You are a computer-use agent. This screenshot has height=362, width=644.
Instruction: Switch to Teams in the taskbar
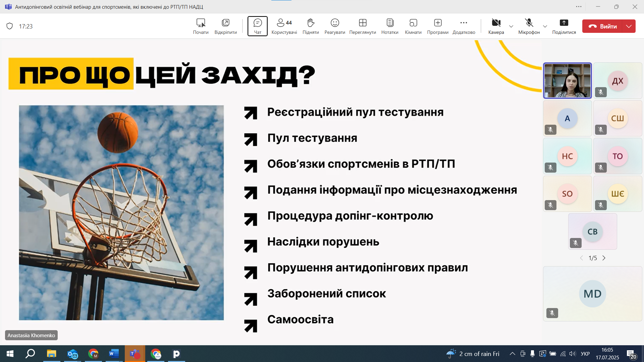(135, 354)
